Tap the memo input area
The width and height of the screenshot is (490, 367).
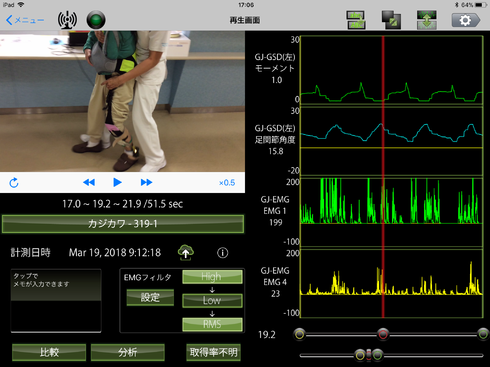click(56, 301)
